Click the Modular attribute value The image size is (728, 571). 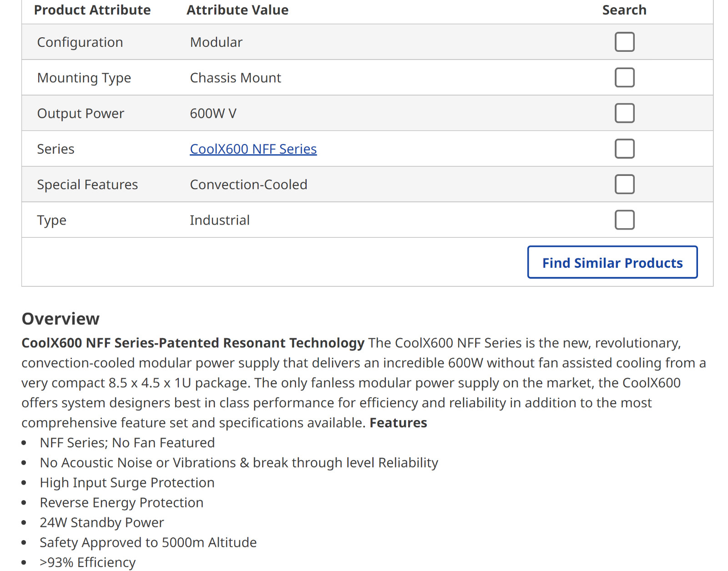point(216,42)
